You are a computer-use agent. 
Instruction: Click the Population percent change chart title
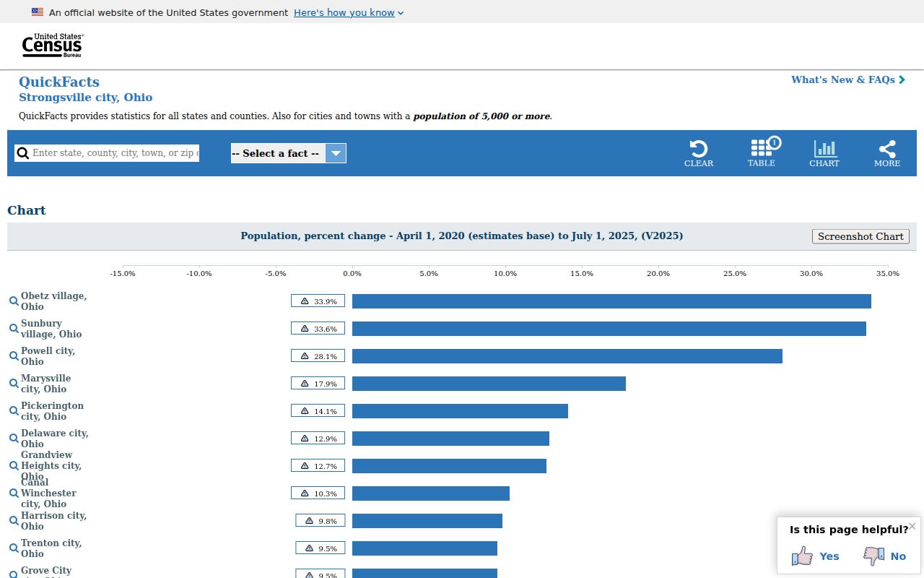coord(462,236)
